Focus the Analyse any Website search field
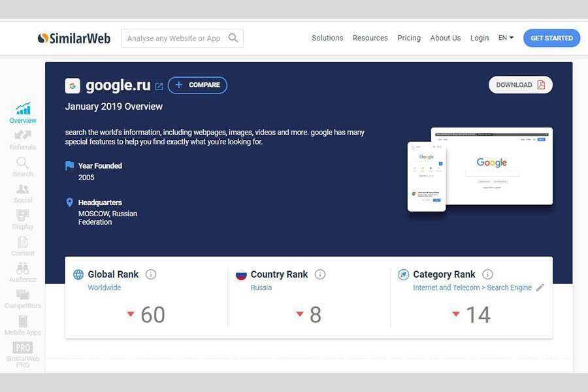Viewport: 588px width, 392px height. click(182, 39)
